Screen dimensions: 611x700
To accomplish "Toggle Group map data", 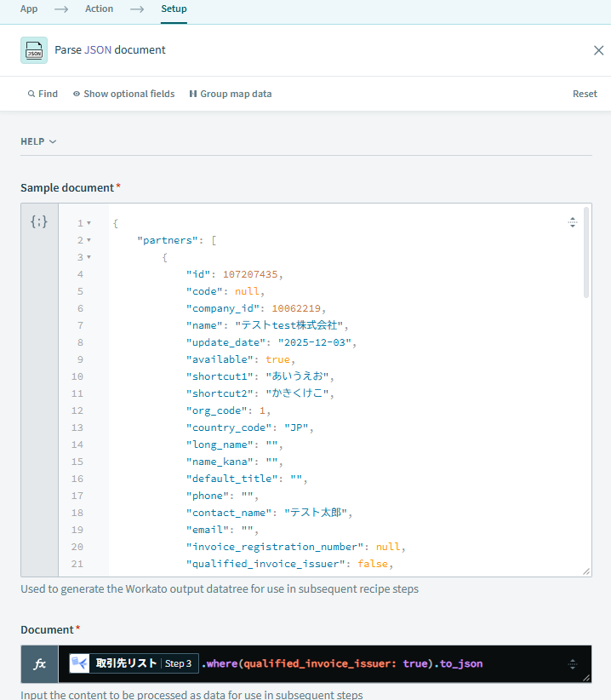I will pyautogui.click(x=231, y=94).
